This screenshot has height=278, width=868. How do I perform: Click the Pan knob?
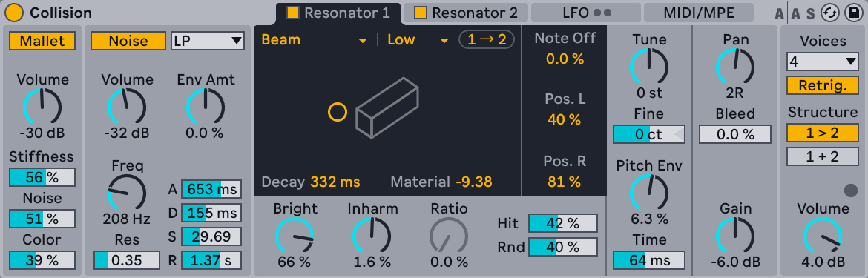click(735, 67)
